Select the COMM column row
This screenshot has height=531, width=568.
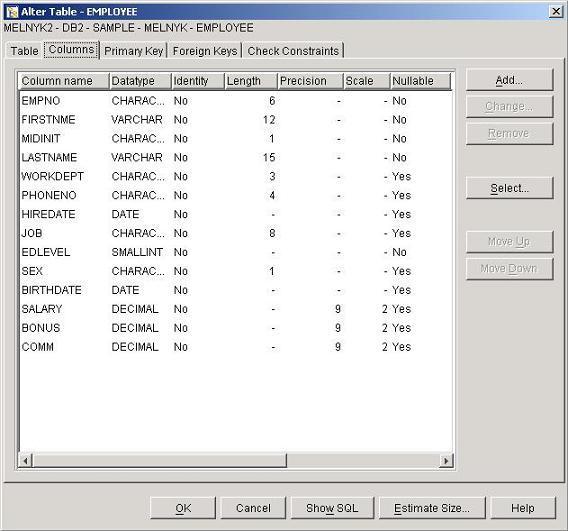point(235,347)
